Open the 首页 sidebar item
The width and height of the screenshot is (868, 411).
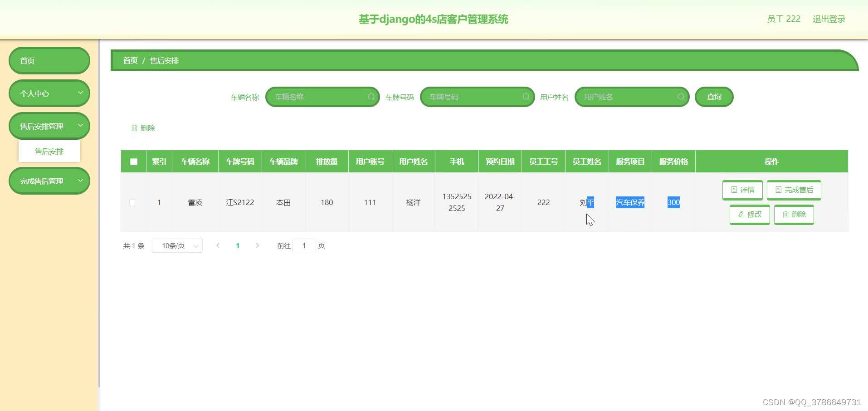pyautogui.click(x=49, y=61)
